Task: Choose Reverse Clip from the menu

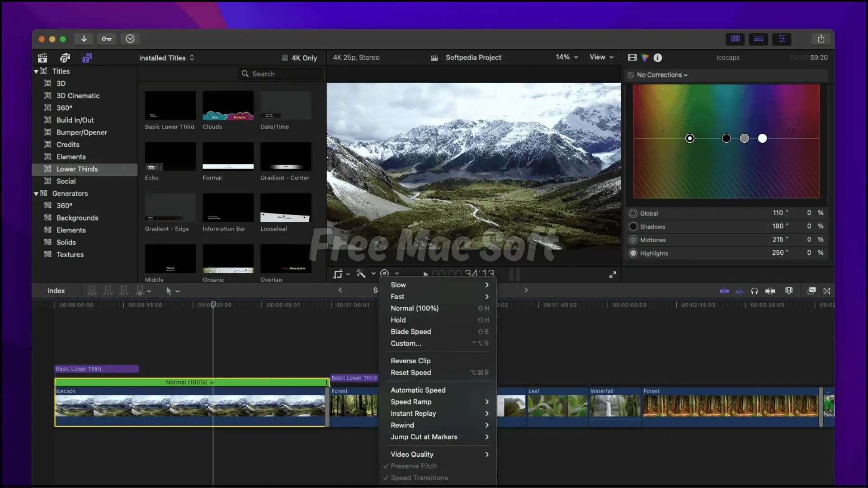Action: pyautogui.click(x=410, y=361)
